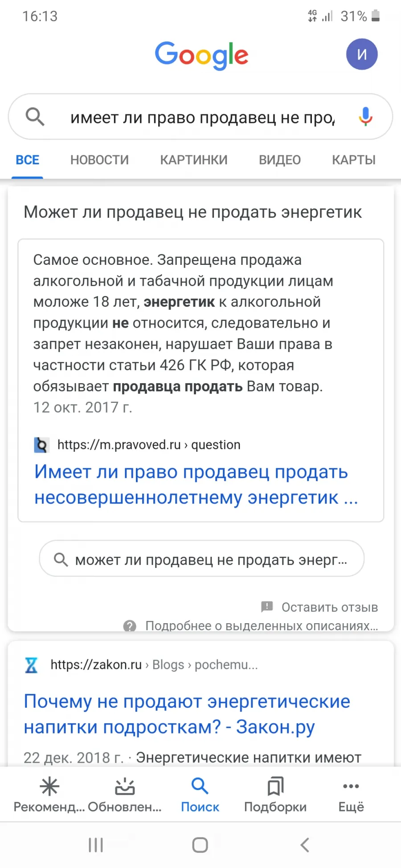Tap the Android home button
This screenshot has height=868, width=401.
200,844
